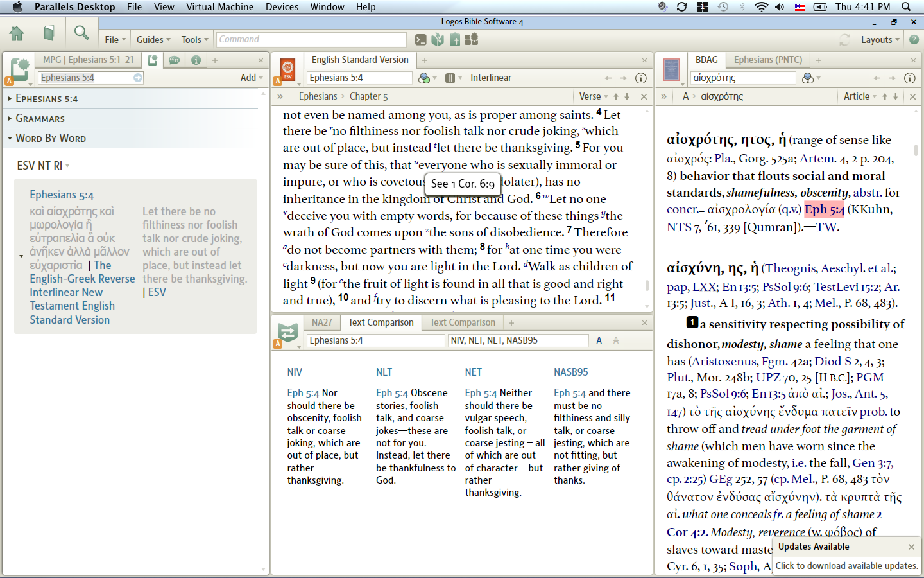This screenshot has height=578, width=924.
Task: Click the Text Comparison versions list field
Action: pyautogui.click(x=518, y=340)
